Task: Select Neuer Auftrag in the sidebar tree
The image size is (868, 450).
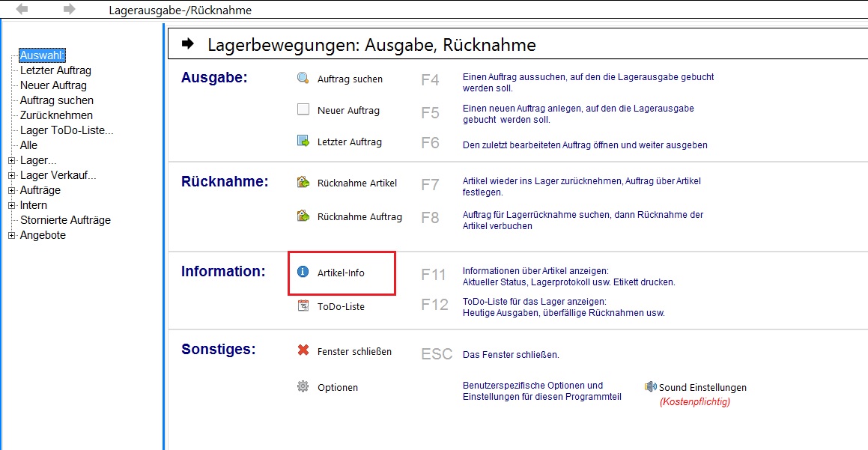Action: (x=53, y=85)
